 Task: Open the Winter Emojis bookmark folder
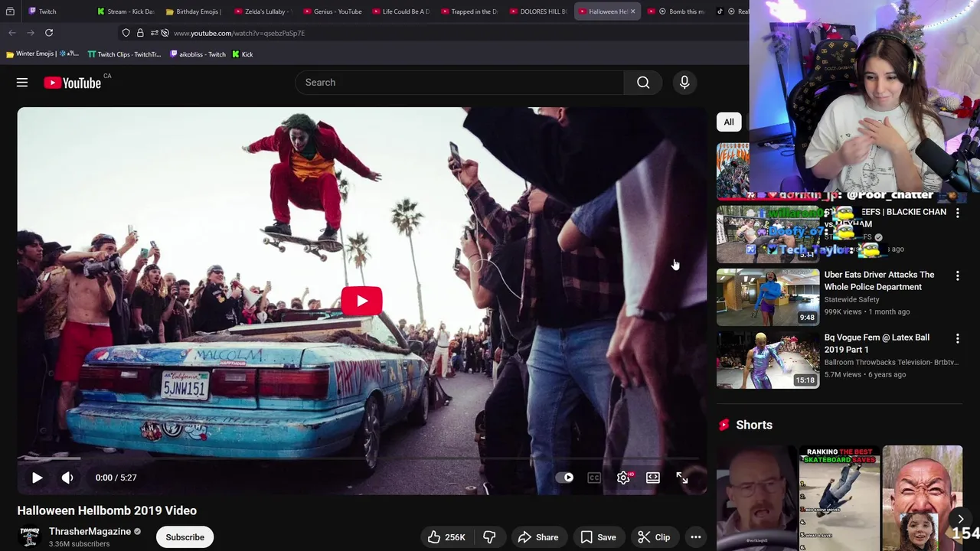point(42,54)
